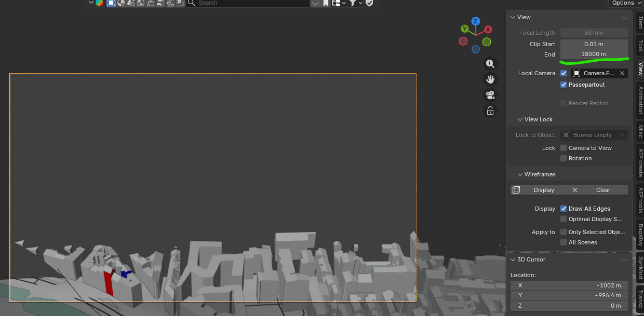This screenshot has height=316, width=644.
Task: Open the SynMod sidebar tab
Action: click(640, 269)
